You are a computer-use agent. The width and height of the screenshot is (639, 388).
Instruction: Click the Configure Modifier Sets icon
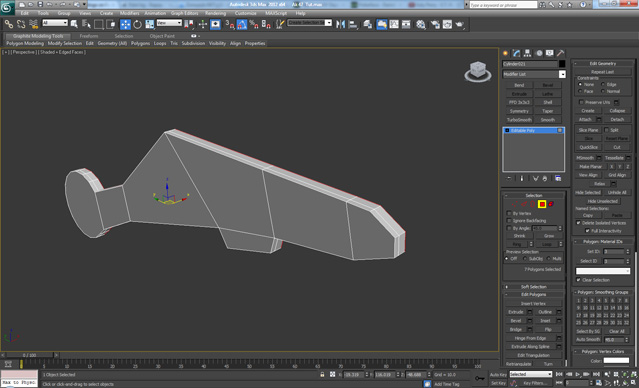(558, 179)
